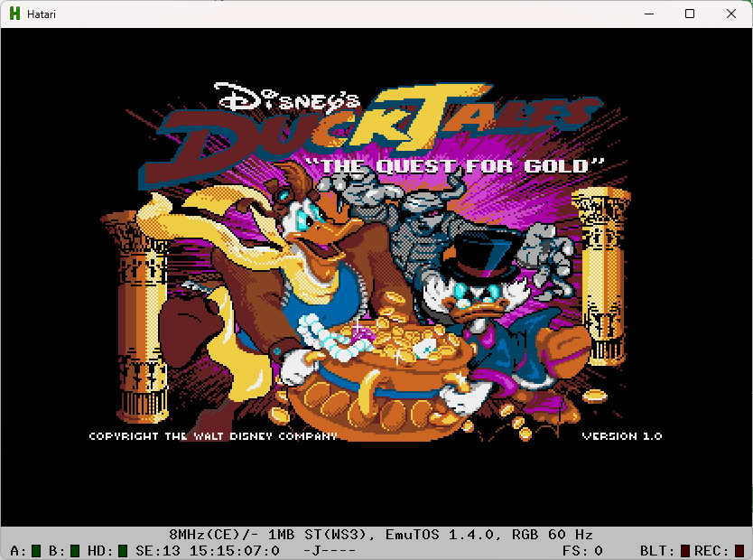753x560 pixels.
Task: Click the BLT blitter LED indicator
Action: point(684,551)
